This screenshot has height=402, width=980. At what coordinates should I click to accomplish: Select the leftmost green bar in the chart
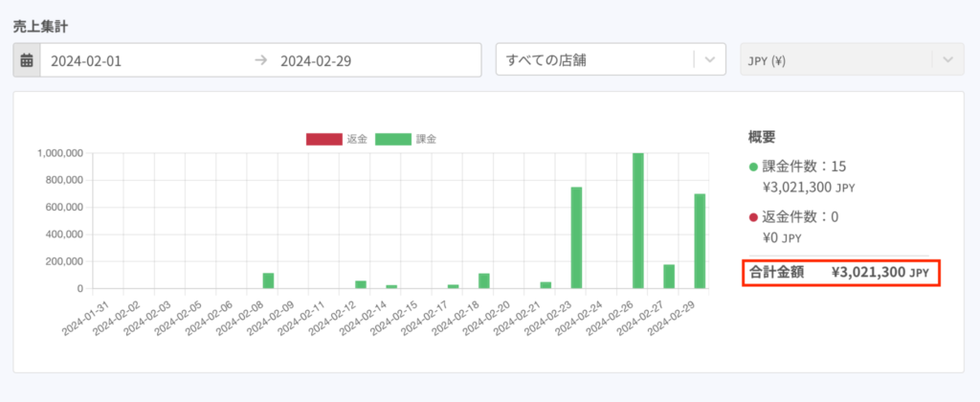click(269, 280)
